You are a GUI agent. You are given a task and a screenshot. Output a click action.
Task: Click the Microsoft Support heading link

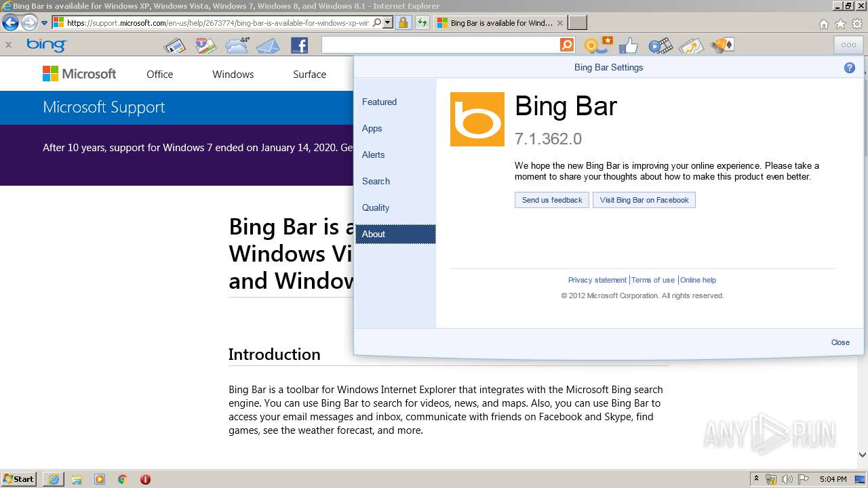tap(104, 107)
